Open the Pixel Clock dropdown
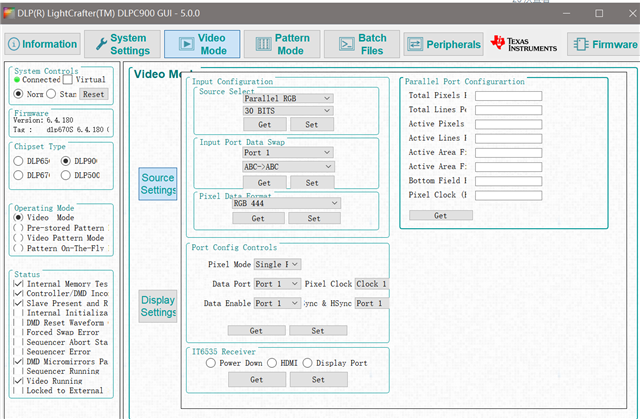 (x=371, y=284)
